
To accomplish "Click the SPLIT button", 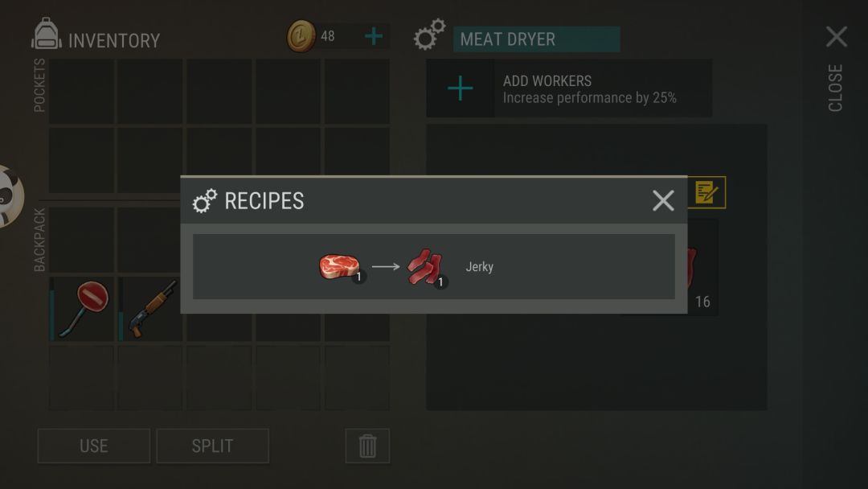I will pos(212,446).
